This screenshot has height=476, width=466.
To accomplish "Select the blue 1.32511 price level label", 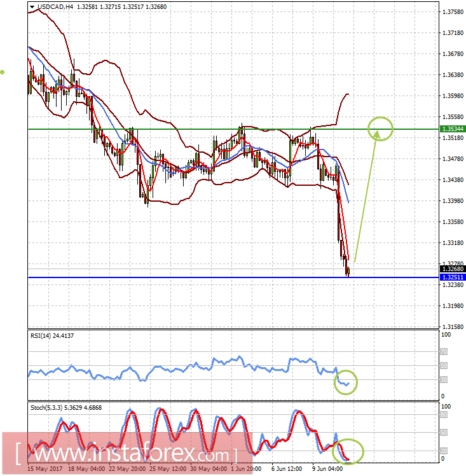I will coord(453,277).
